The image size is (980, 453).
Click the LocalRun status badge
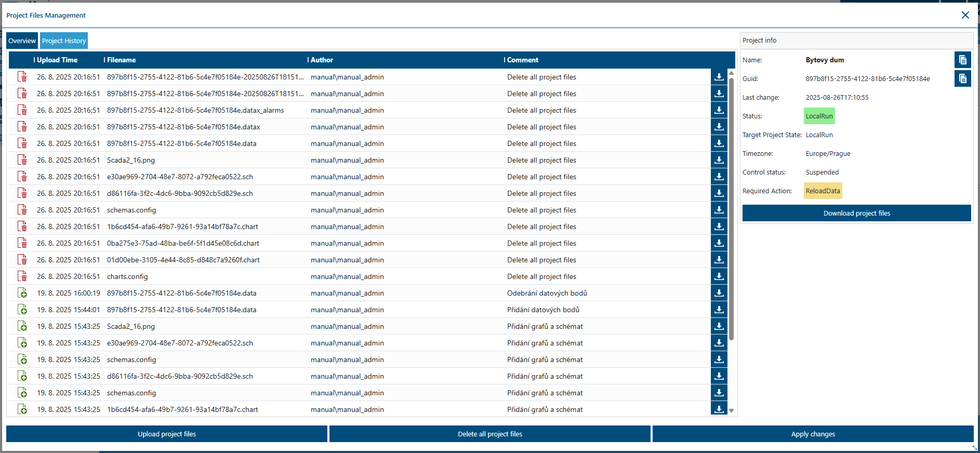819,116
